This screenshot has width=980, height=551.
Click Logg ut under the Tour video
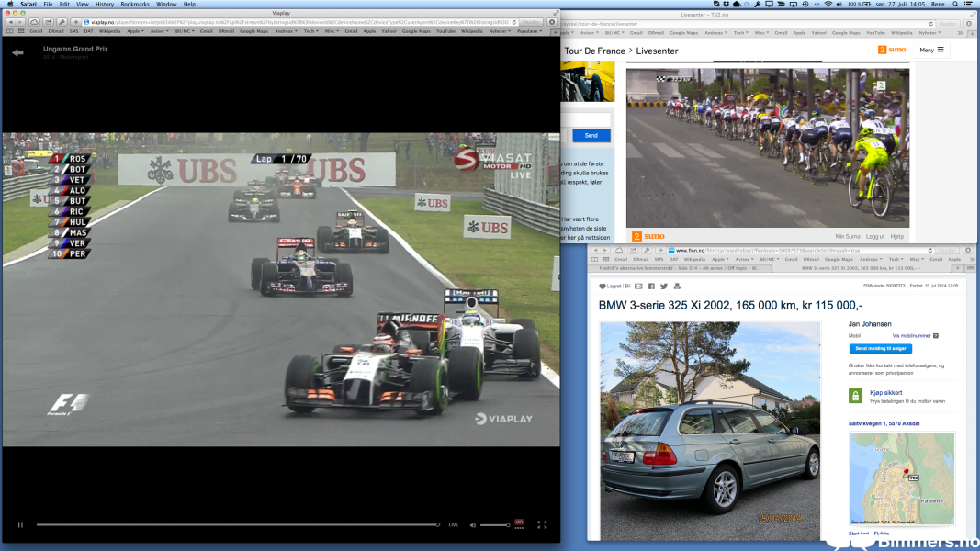click(875, 237)
